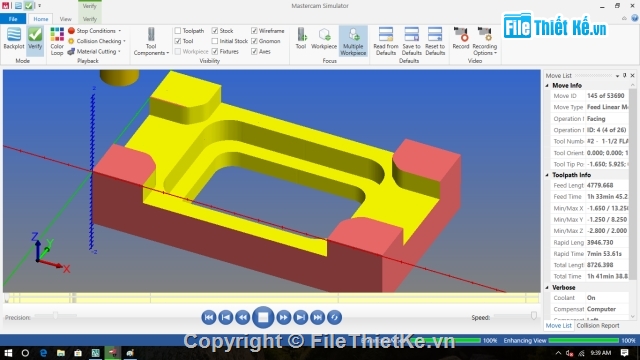Jump to simulation end
This screenshot has height=360, width=640.
(318, 317)
